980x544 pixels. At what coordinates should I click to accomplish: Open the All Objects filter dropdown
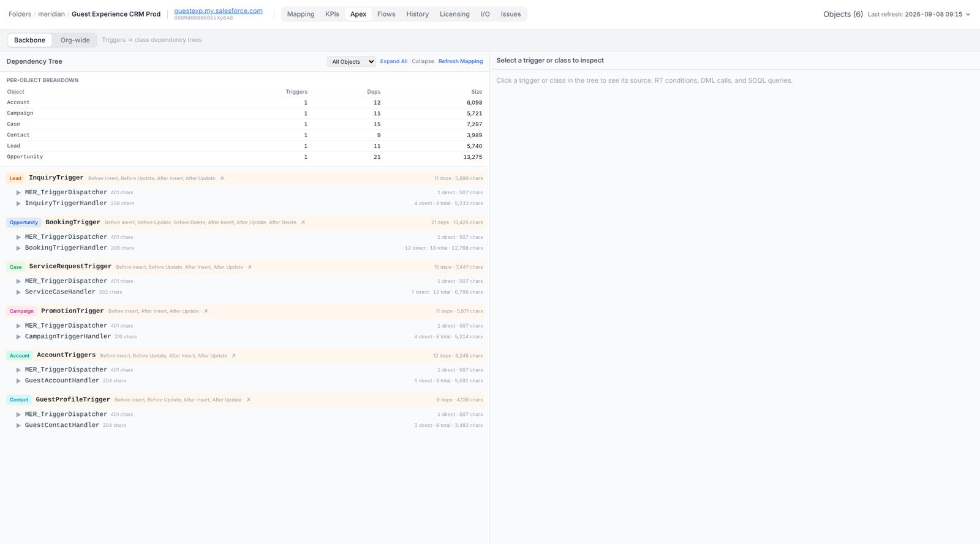tap(351, 62)
